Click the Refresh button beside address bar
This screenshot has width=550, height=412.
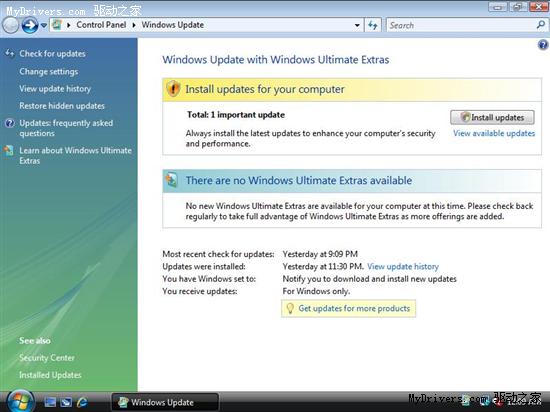click(x=373, y=25)
